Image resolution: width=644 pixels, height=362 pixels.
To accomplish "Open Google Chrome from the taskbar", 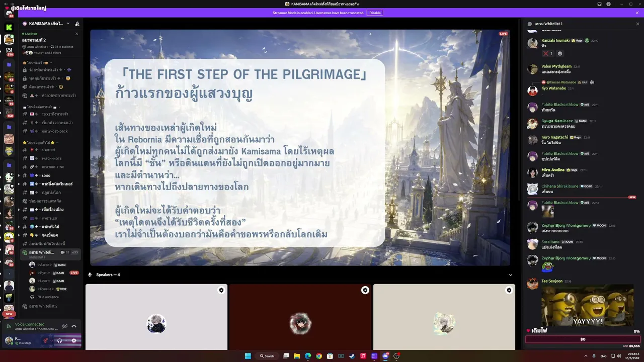I will tap(319, 356).
